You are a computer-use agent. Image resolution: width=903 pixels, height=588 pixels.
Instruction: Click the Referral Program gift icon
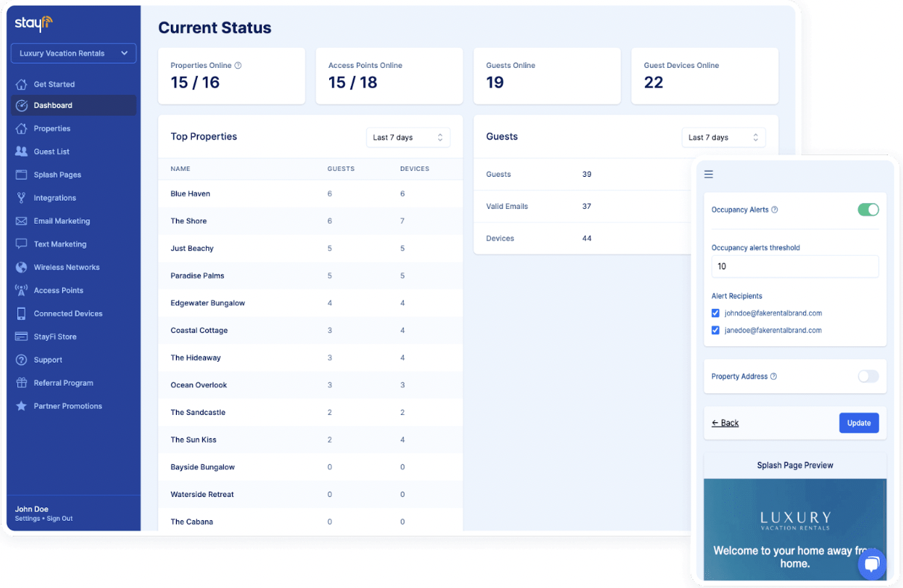point(22,383)
